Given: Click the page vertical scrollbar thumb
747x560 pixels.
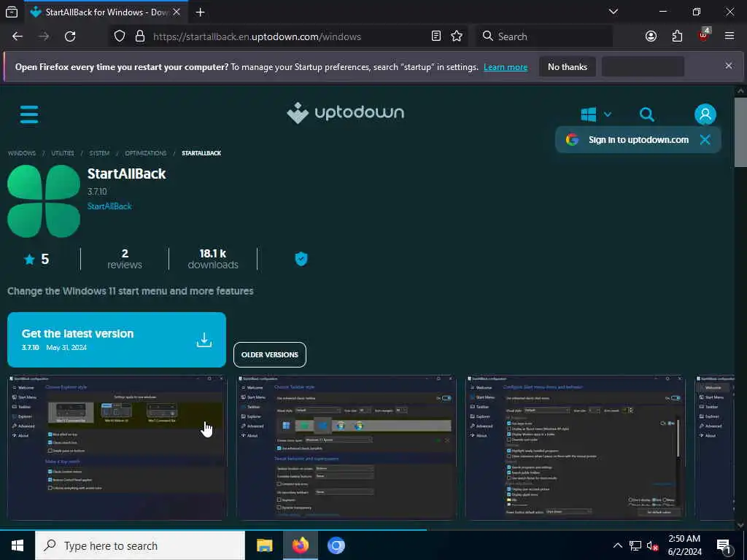Looking at the screenshot, I should point(740,133).
